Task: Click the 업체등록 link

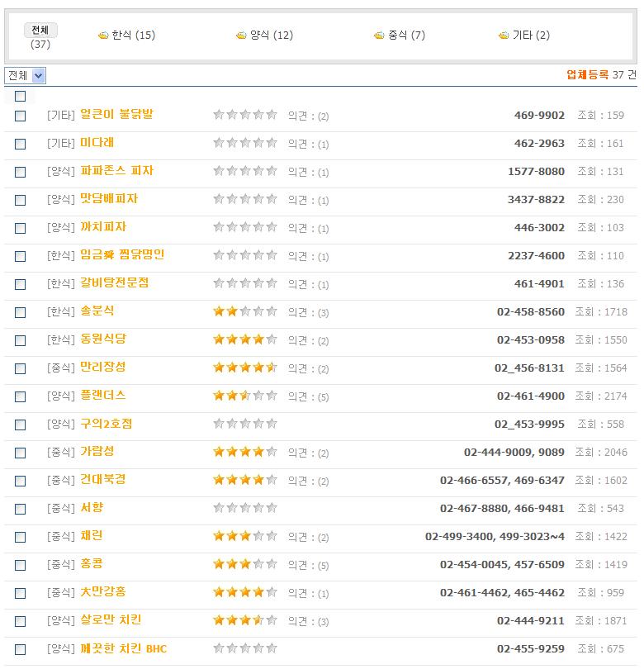Action: (587, 75)
